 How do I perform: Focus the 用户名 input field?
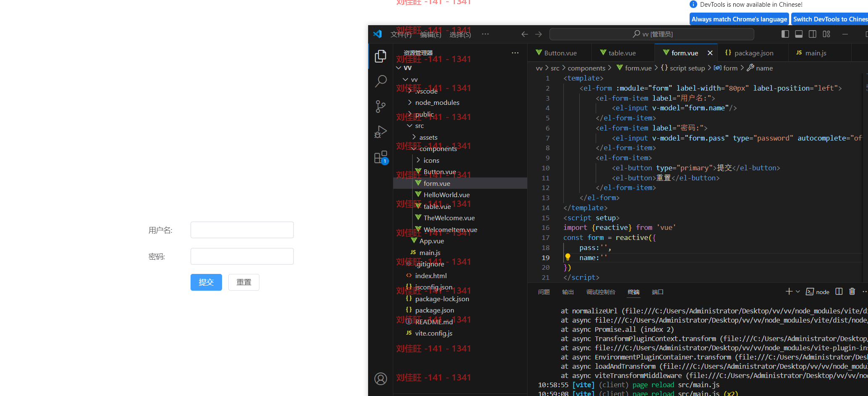242,230
